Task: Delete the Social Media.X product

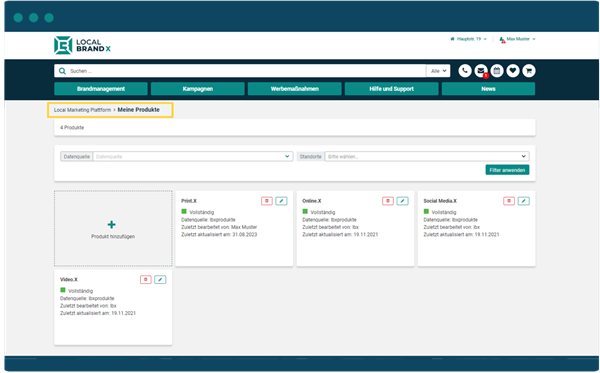Action: tap(509, 201)
